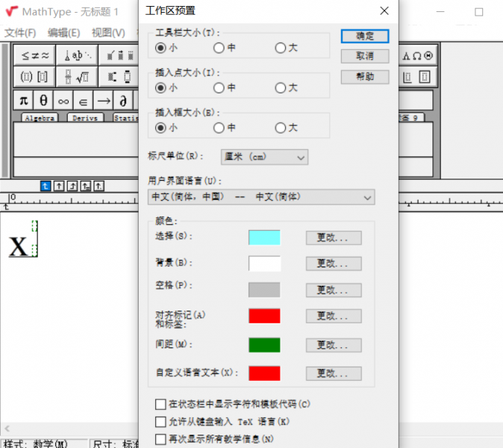Image resolution: width=503 pixels, height=448 pixels.
Task: Insert the right arrow symbol
Action: tap(103, 101)
